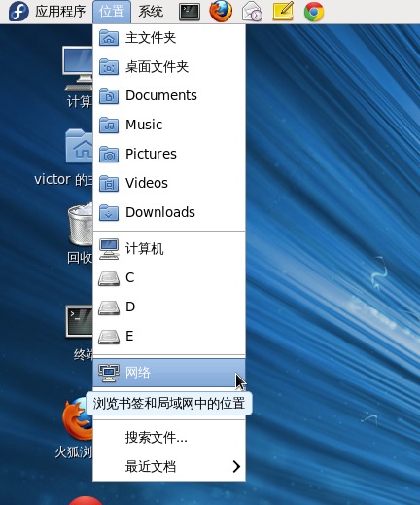
Task: Launch the yellow notes editor icon
Action: [x=283, y=11]
